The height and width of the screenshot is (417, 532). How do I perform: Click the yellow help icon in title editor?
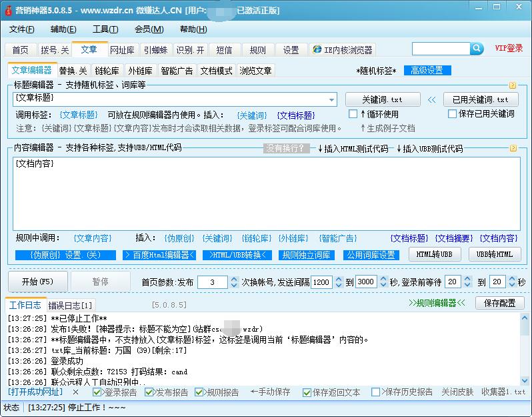click(512, 85)
